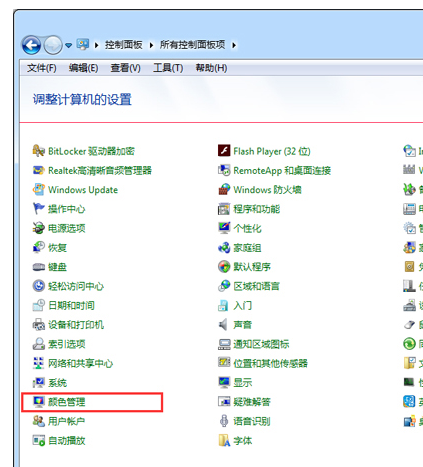The image size is (423, 467).
Task: Click Control Panel icon in address bar
Action: pos(83,44)
